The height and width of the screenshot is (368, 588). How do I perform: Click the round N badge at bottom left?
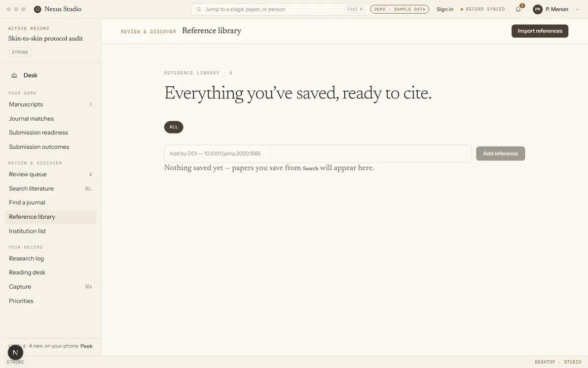(15, 353)
